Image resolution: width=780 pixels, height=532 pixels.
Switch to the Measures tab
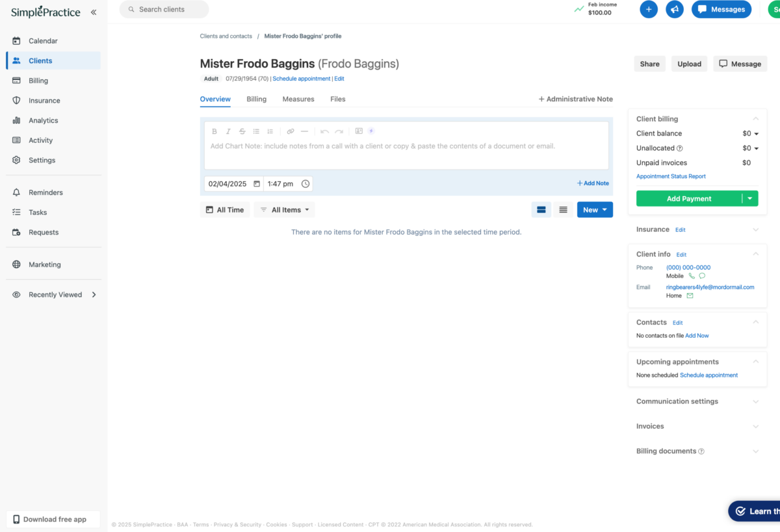point(298,99)
